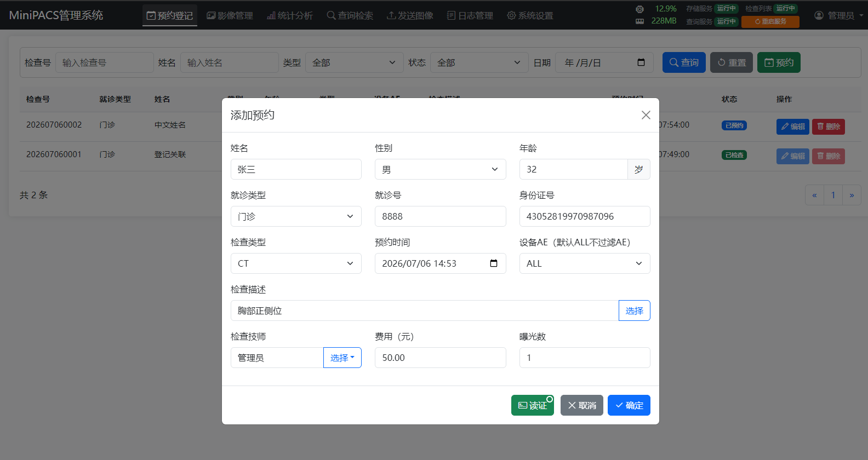Open the 类型 filter dropdown showing 全部
Viewport: 868px width, 460px height.
point(354,62)
